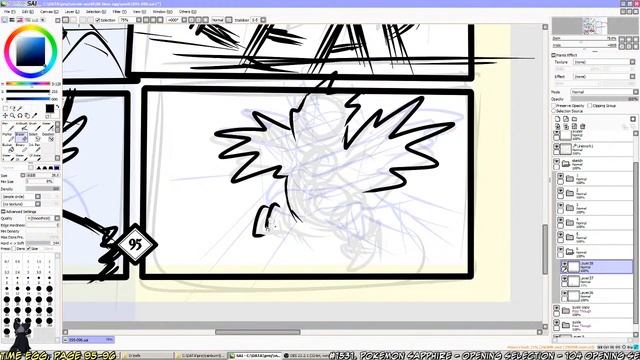Screen dimensions: 640x360
Task: Select the Binary pen tool
Action: (21, 148)
